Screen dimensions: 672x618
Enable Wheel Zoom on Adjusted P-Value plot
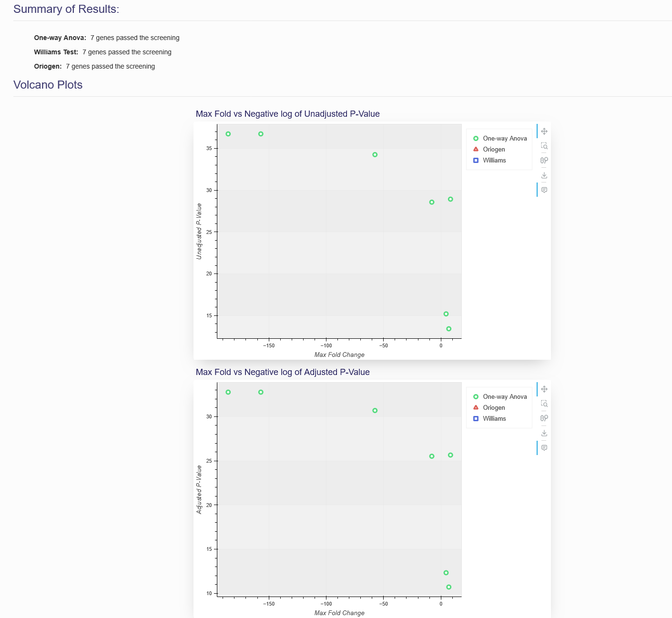[544, 418]
